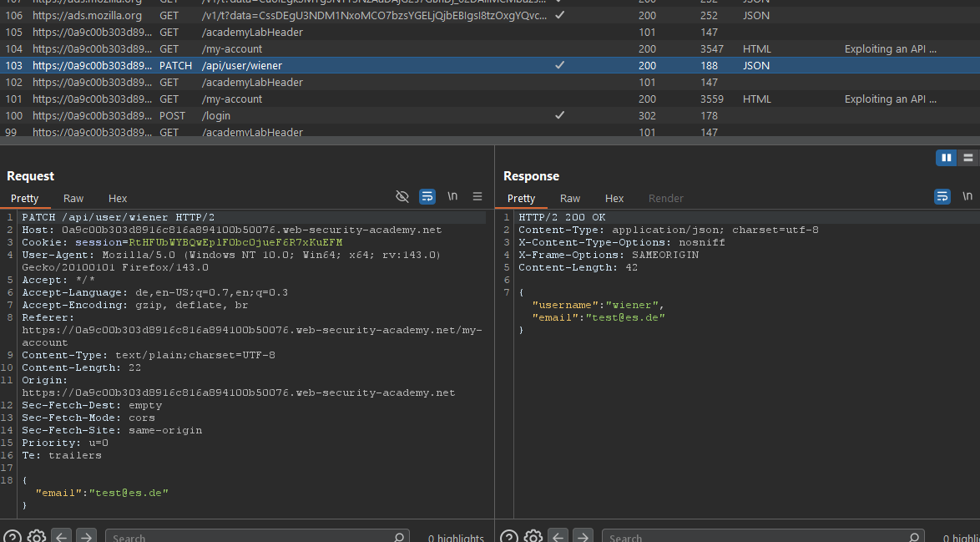Switch to stacked top-bottom layout view
This screenshot has width=980, height=542.
pyautogui.click(x=967, y=158)
